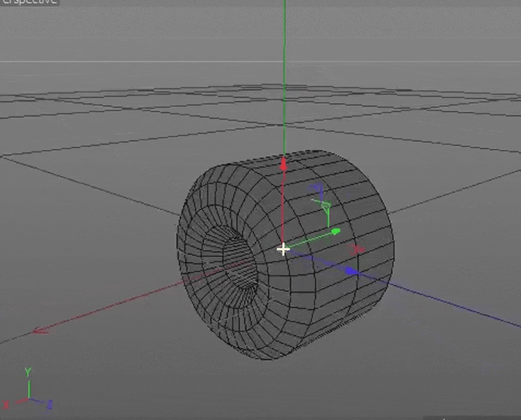Click the white cross at gizmo center
The width and height of the screenshot is (521, 420).
tap(283, 249)
